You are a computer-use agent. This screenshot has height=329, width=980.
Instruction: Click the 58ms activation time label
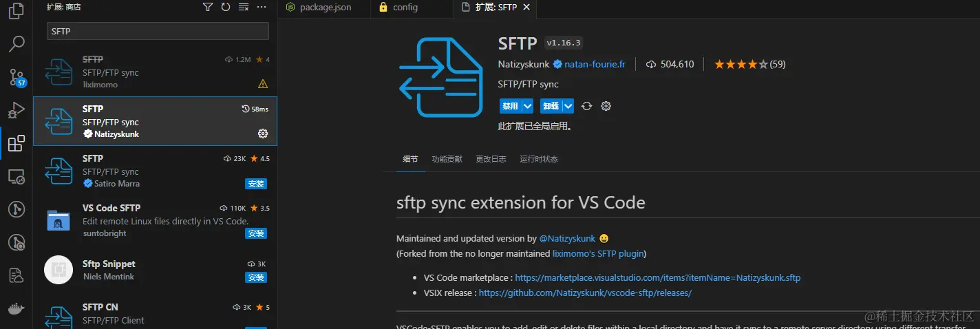coord(255,109)
